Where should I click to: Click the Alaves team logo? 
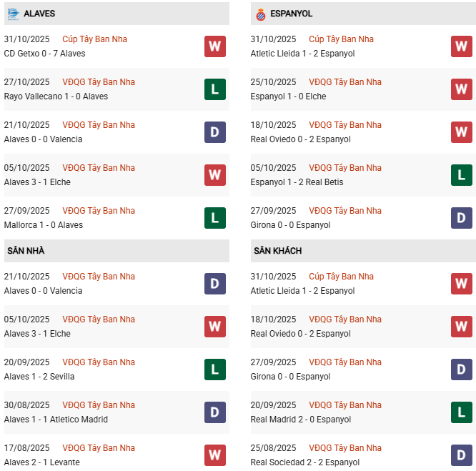[12, 14]
